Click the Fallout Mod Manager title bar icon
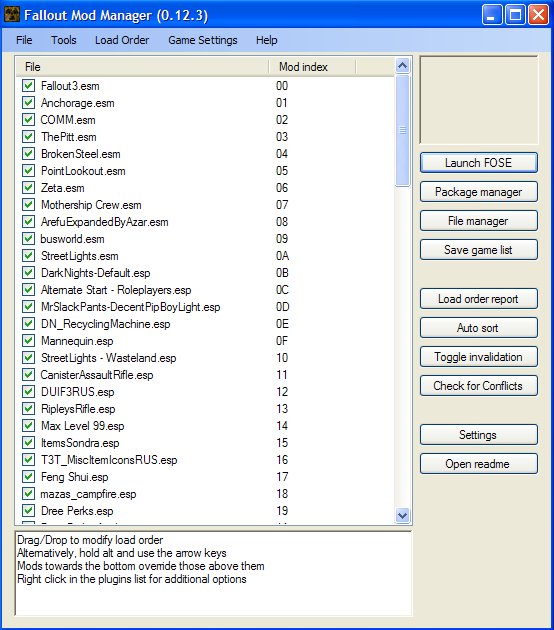Screen dimensions: 554x630 tap(12, 15)
